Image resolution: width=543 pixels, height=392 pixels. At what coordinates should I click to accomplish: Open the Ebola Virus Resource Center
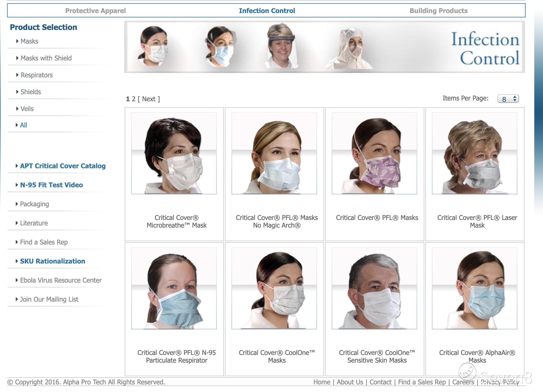(x=60, y=280)
